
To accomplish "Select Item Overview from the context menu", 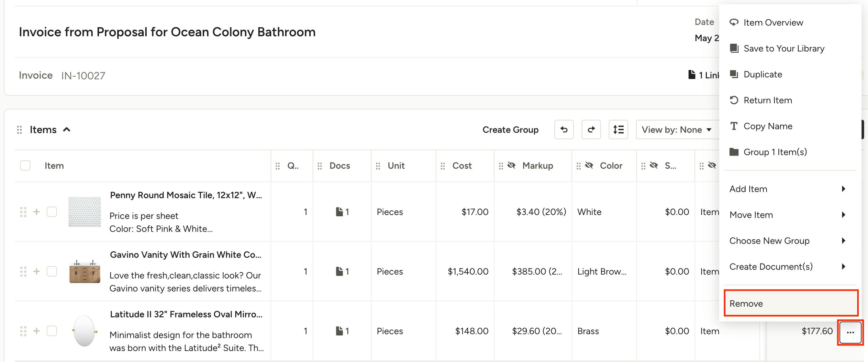I will (x=790, y=23).
